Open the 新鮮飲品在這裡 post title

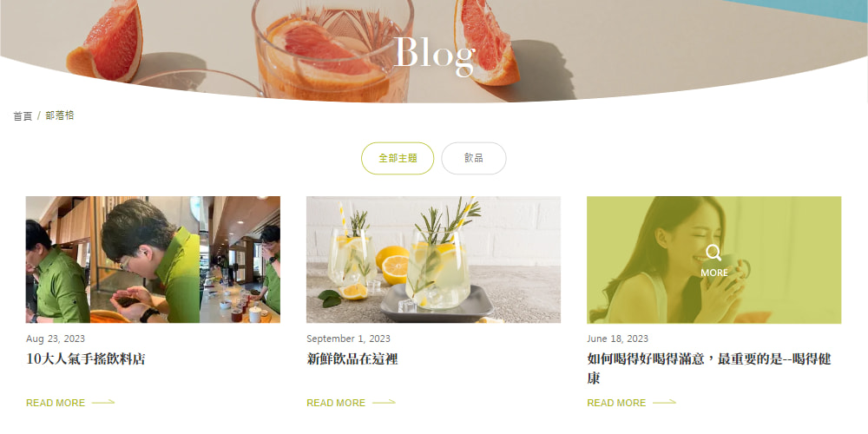[x=352, y=359]
